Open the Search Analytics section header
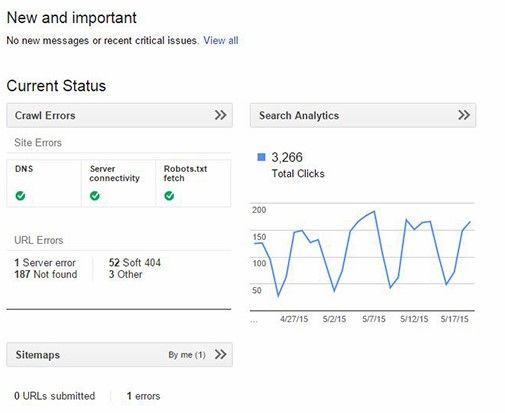 363,115
